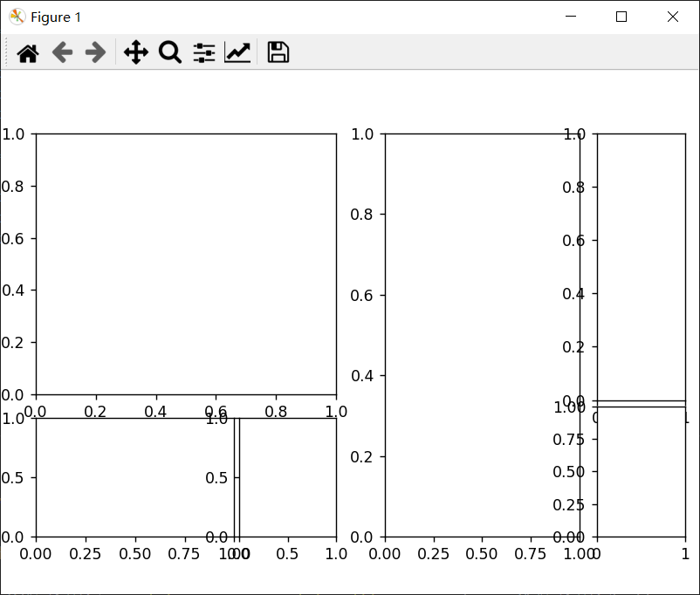Click the 0.25 x-tick label of the bottom-left subplot

pos(85,554)
